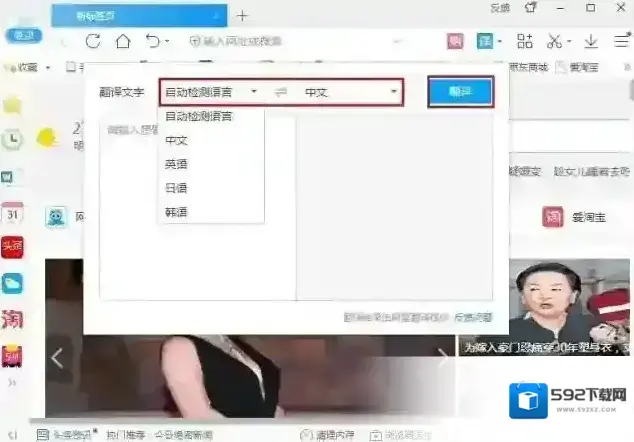Screen dimensions: 634x442
Task: Open the calendar 31 sidebar icon
Action: pos(13,214)
